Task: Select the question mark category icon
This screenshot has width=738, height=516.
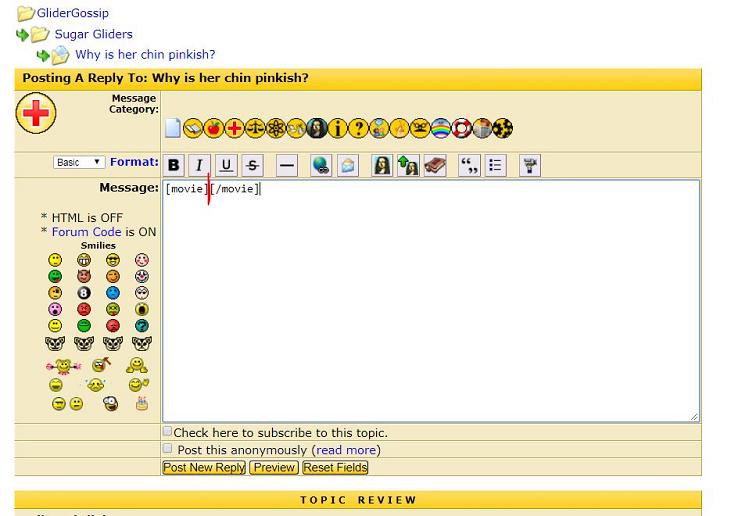Action: pyautogui.click(x=358, y=128)
